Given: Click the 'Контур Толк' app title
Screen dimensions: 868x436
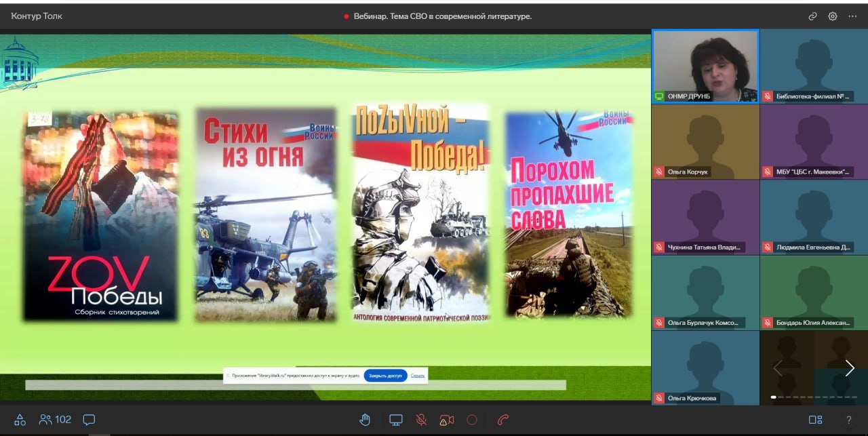Looking at the screenshot, I should 37,16.
